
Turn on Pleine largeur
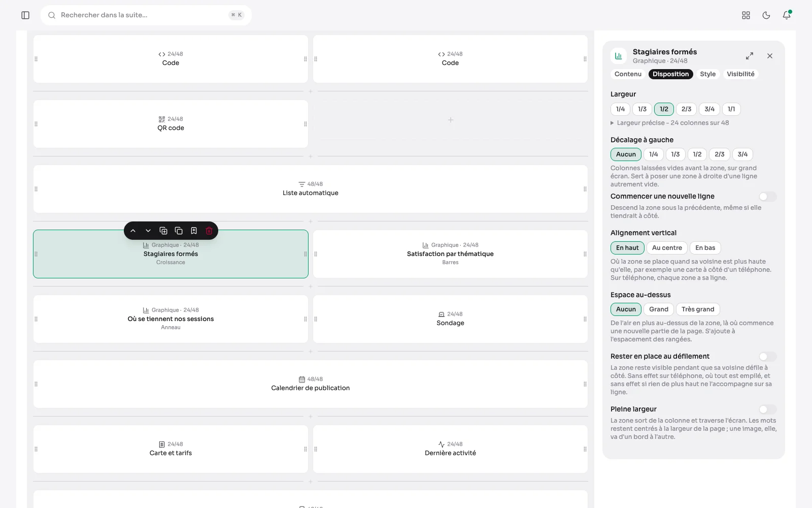point(768,409)
